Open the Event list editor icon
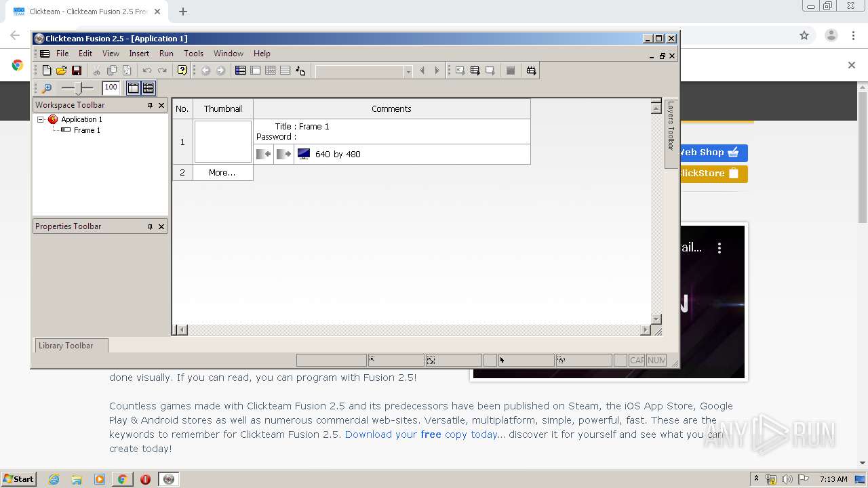The image size is (868, 488). click(x=285, y=70)
